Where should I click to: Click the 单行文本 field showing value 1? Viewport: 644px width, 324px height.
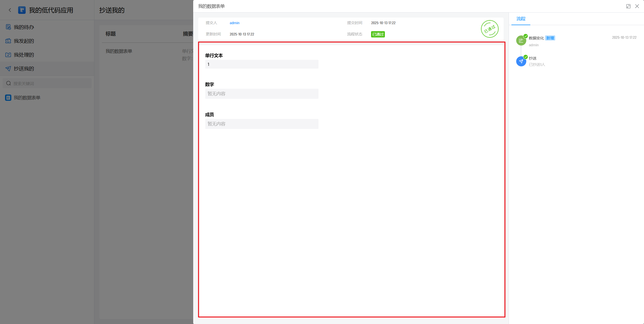coord(262,64)
